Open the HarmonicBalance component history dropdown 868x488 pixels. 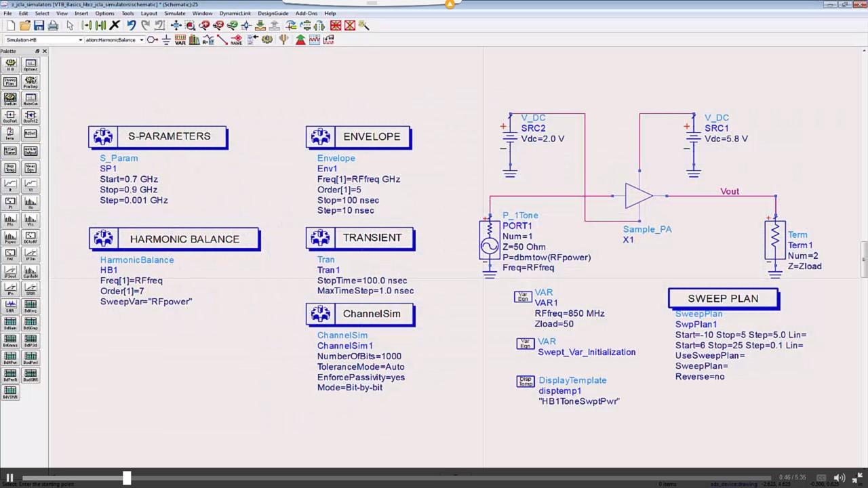(x=142, y=39)
